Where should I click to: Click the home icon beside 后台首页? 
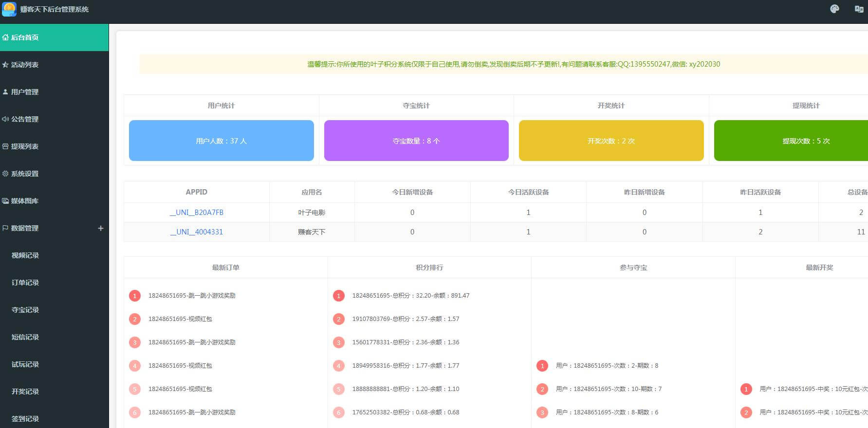[x=5, y=37]
